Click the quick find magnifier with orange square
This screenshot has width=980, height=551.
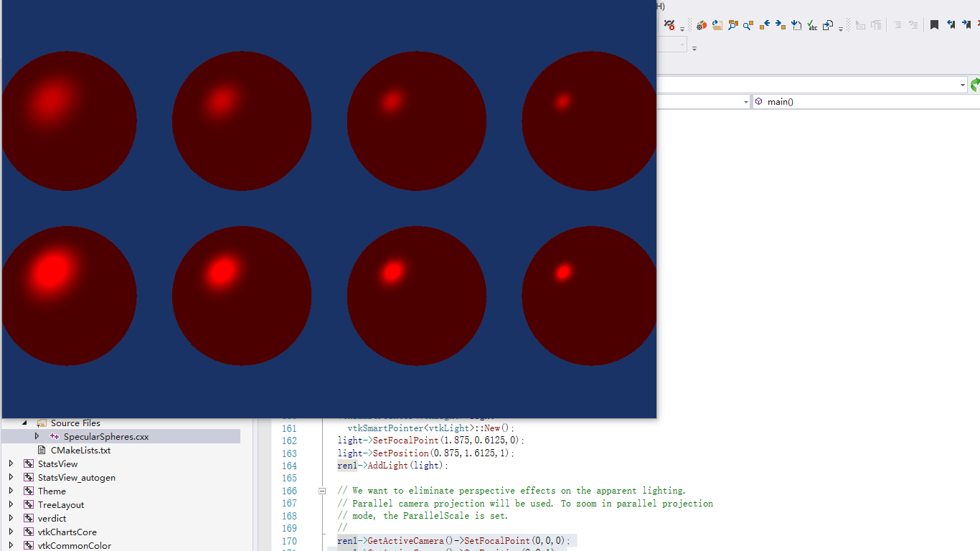[748, 24]
